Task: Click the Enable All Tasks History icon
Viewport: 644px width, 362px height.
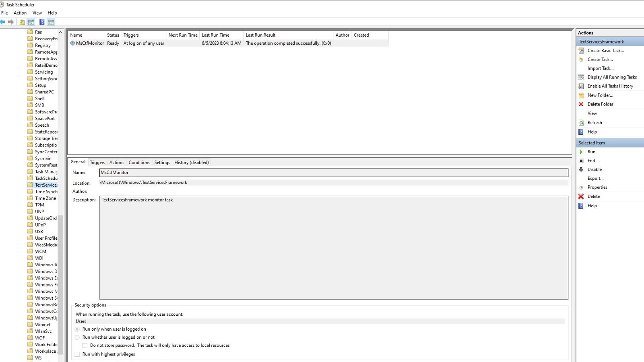Action: click(581, 86)
